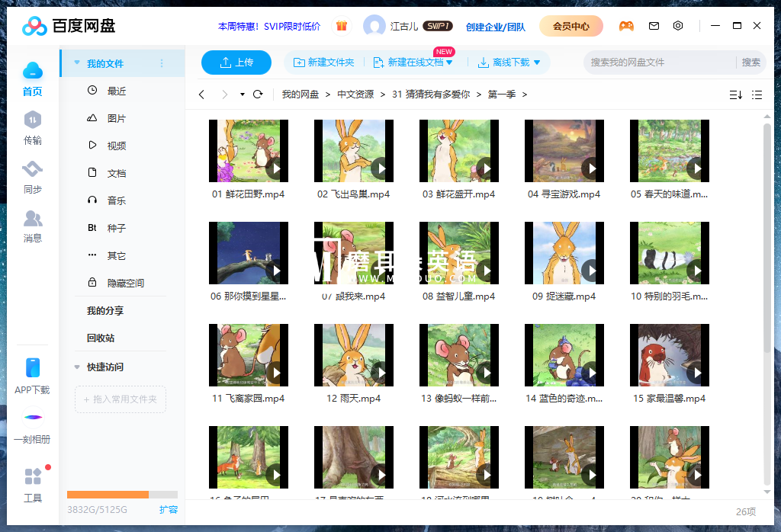The height and width of the screenshot is (532, 781).
Task: Open 同步 sync section in sidebar
Action: tap(32, 177)
